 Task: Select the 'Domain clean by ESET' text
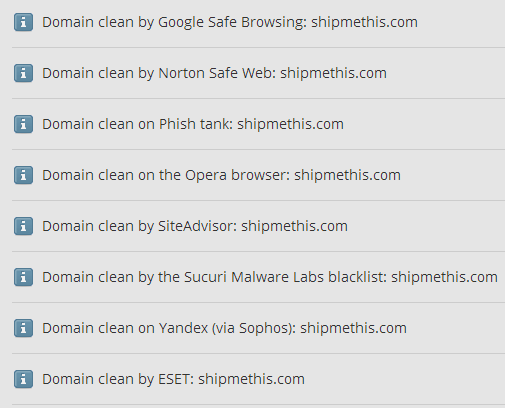click(x=118, y=379)
